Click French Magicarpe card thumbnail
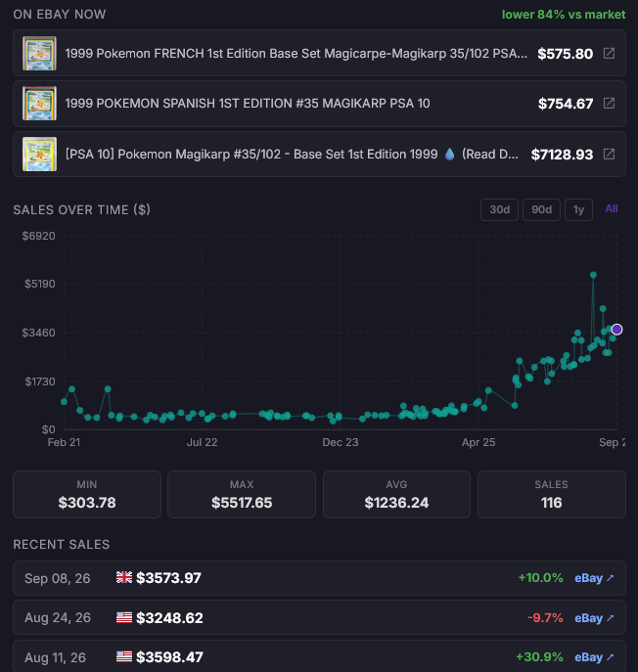The height and width of the screenshot is (672, 638). click(39, 53)
